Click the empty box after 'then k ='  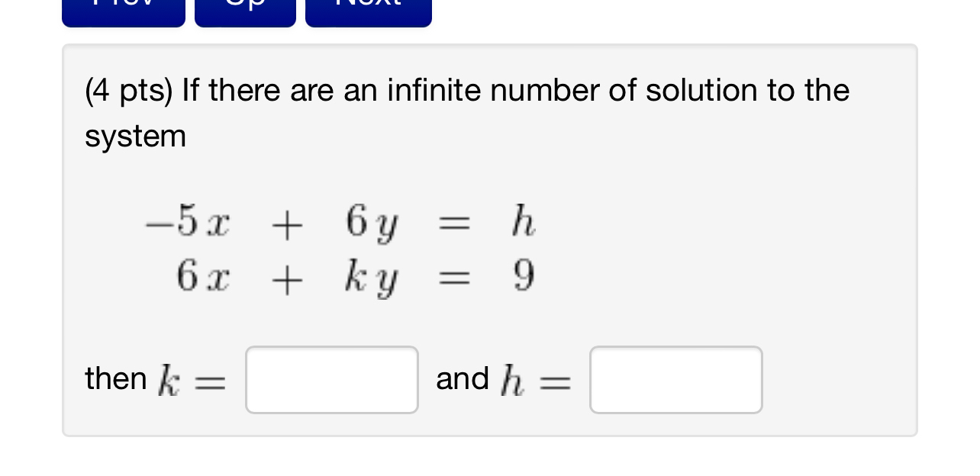pos(331,379)
